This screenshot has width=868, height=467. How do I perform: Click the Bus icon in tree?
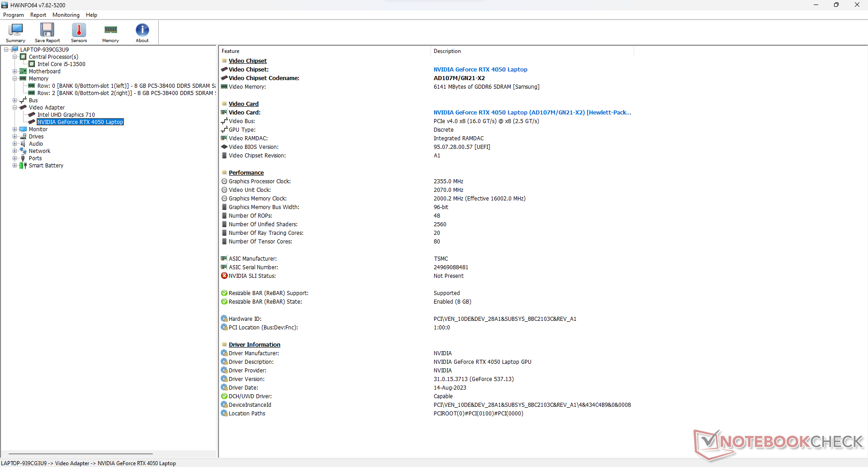(23, 100)
